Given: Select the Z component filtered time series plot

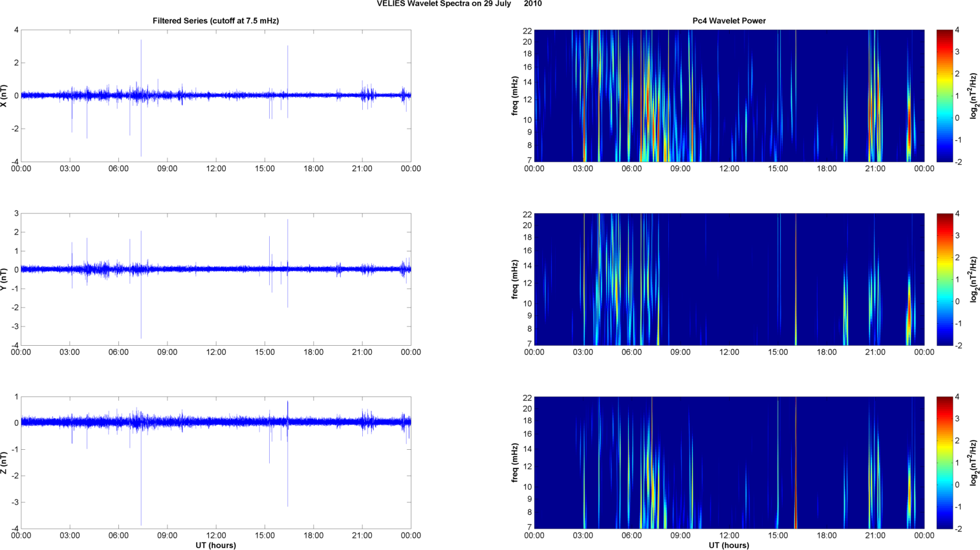Looking at the screenshot, I should coord(216,463).
